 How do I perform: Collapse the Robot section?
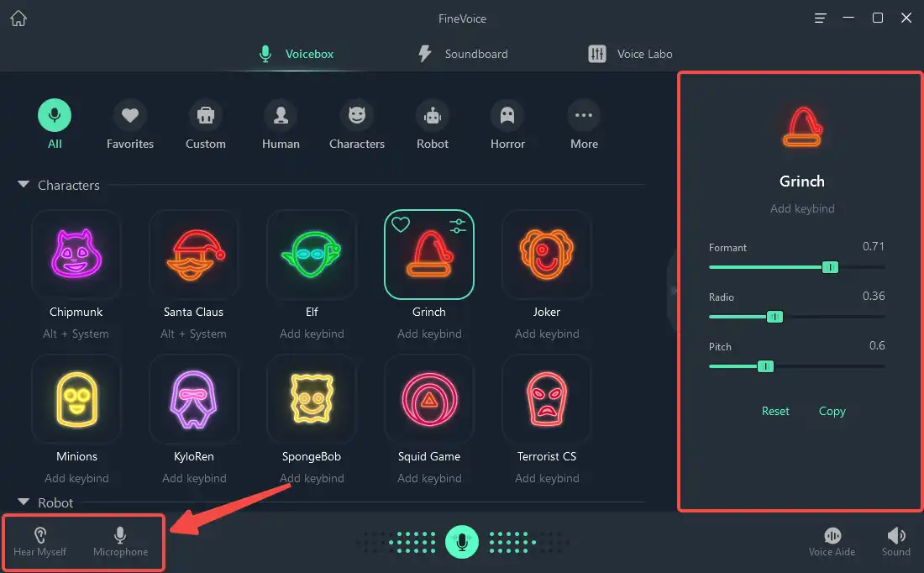[24, 502]
